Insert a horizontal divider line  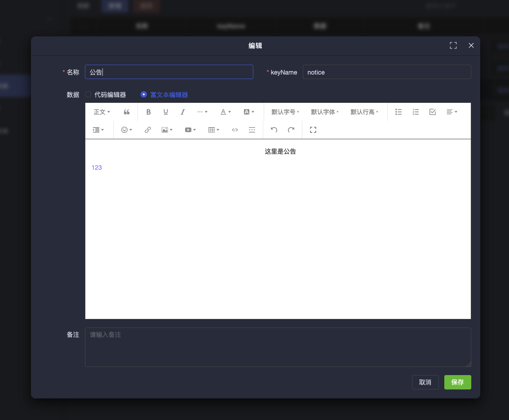252,130
